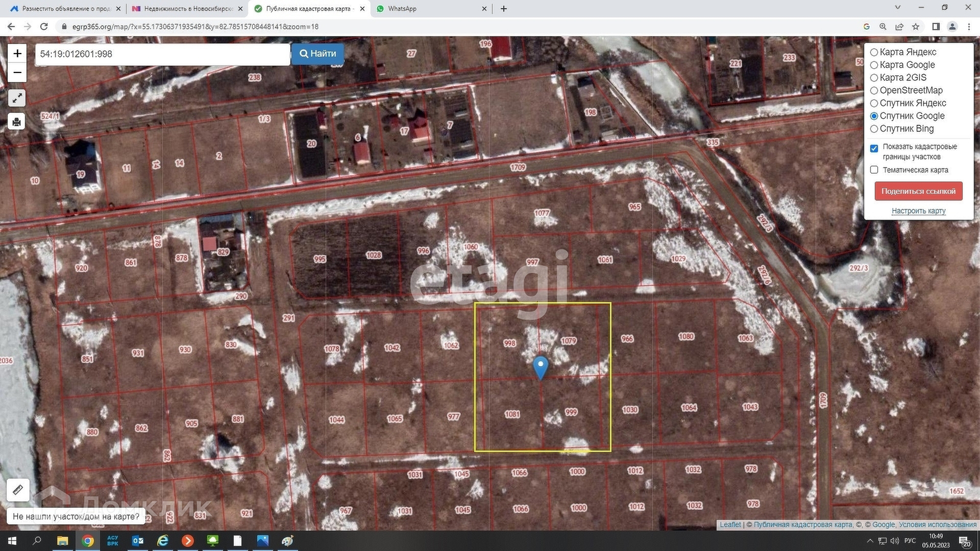Image resolution: width=980 pixels, height=551 pixels.
Task: Select the Карта Яндекс radio option
Action: 874,52
